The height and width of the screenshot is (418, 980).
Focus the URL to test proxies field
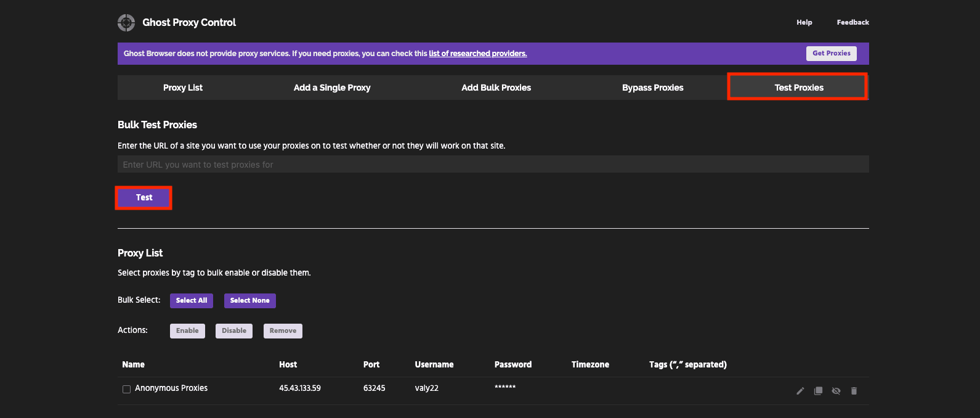(493, 165)
